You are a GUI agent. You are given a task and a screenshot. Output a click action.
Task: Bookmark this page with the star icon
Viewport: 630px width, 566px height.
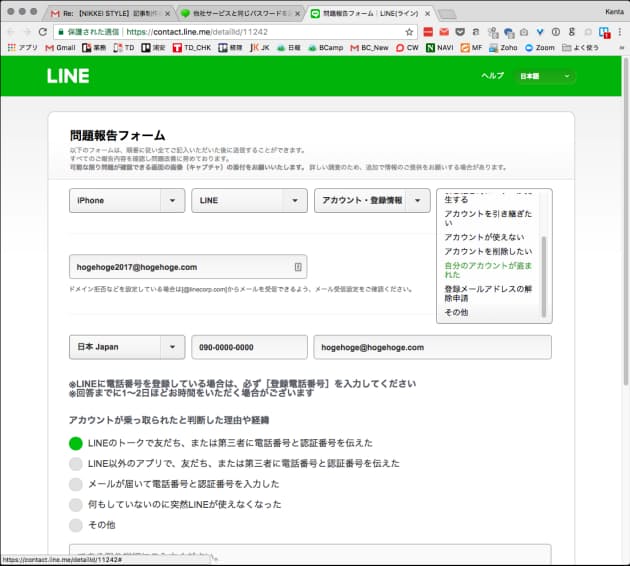410,31
